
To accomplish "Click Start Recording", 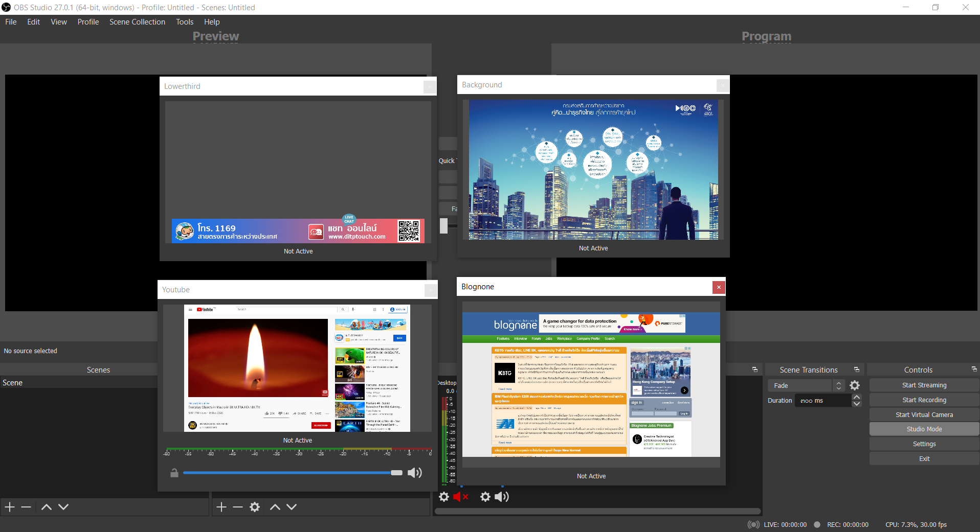I will (924, 399).
